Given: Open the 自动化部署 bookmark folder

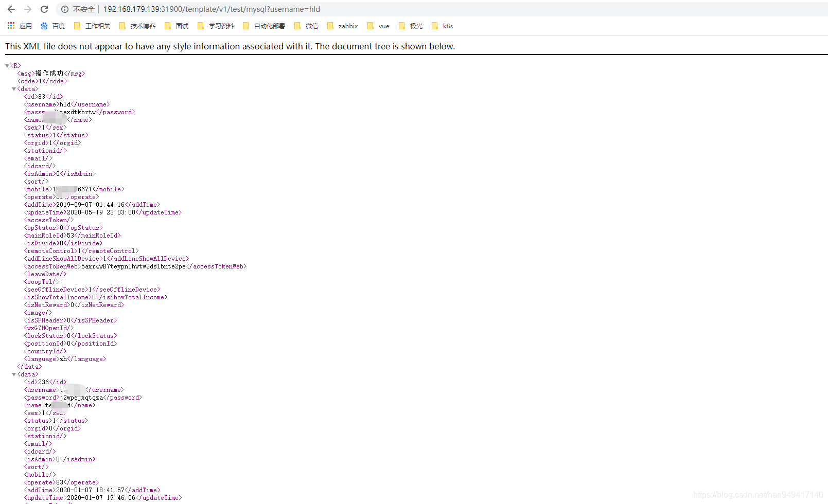Looking at the screenshot, I should point(264,26).
